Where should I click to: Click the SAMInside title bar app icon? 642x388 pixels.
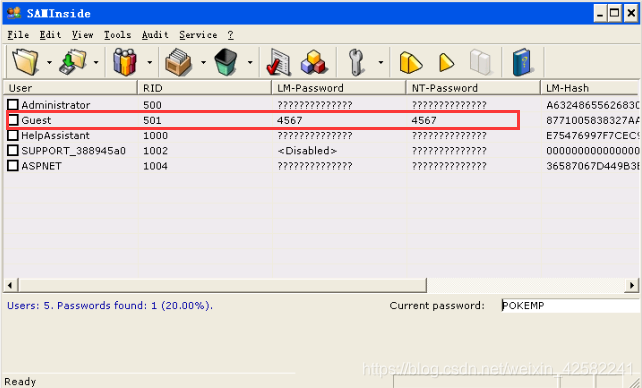pos(14,13)
